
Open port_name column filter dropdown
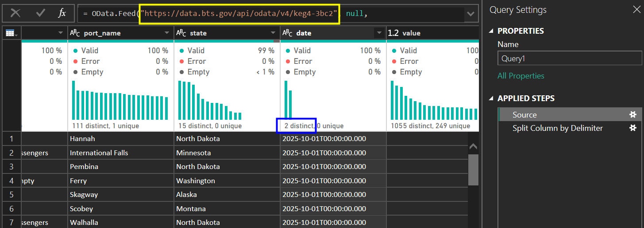[x=167, y=33]
